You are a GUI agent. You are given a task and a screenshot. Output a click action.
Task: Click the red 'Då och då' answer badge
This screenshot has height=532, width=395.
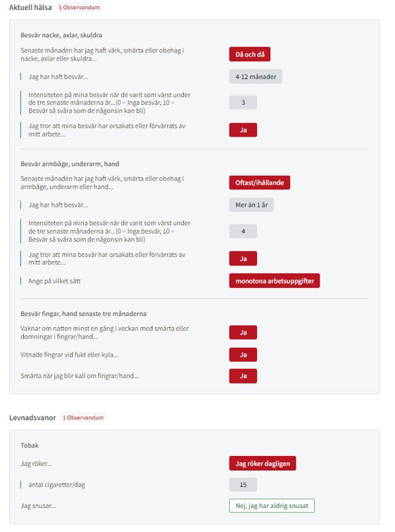249,54
